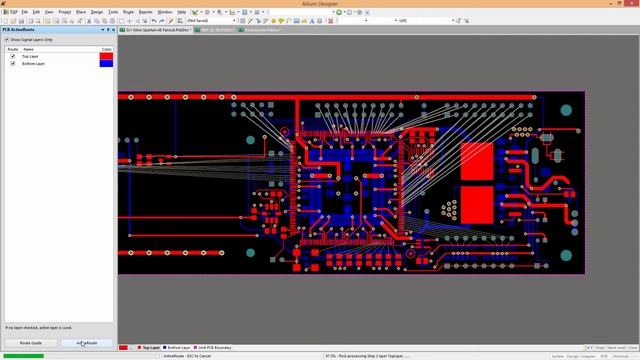The image size is (640, 360).
Task: Click the Copy icon in the toolbar
Action: pyautogui.click(x=97, y=21)
